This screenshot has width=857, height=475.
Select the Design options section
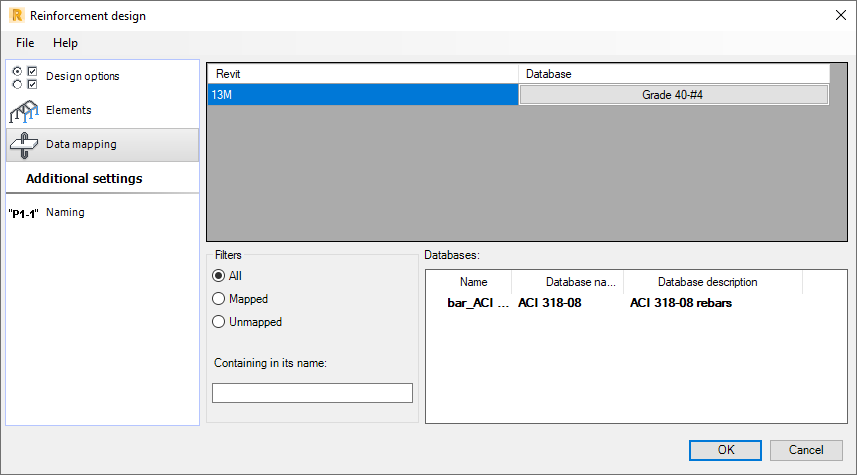tap(103, 77)
